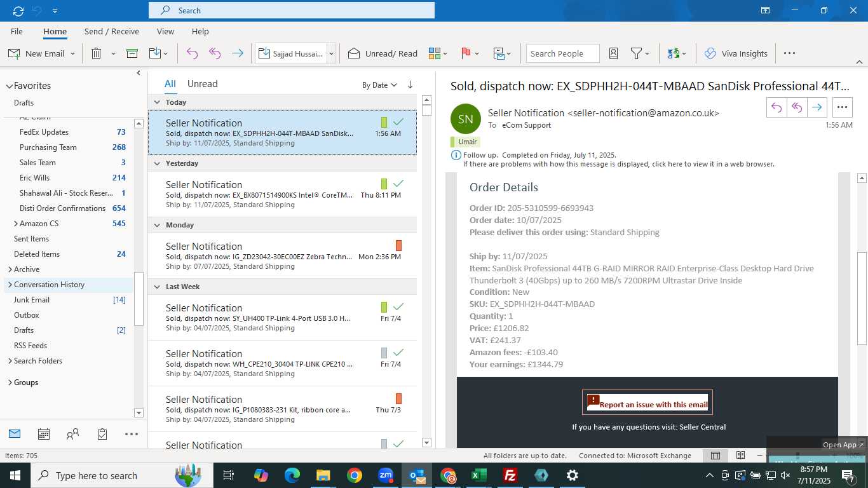
Task: Expand the Amazon CS folder
Action: [16, 224]
